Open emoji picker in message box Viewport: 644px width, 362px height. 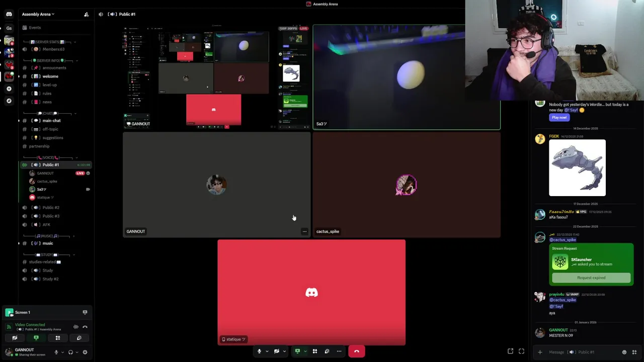tap(624, 352)
